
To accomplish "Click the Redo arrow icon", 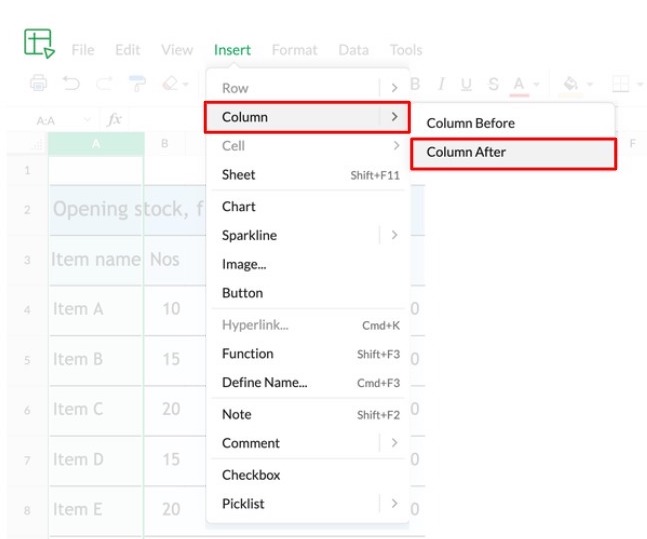I will (x=105, y=84).
